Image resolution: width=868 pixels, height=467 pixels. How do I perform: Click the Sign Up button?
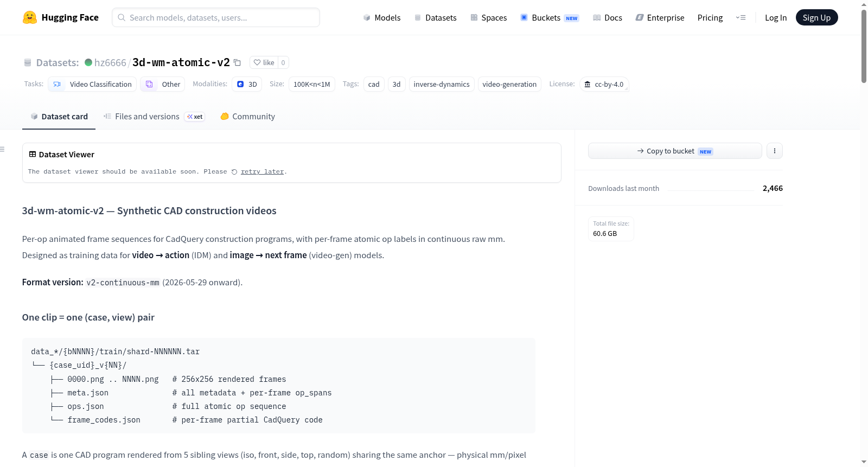(816, 17)
